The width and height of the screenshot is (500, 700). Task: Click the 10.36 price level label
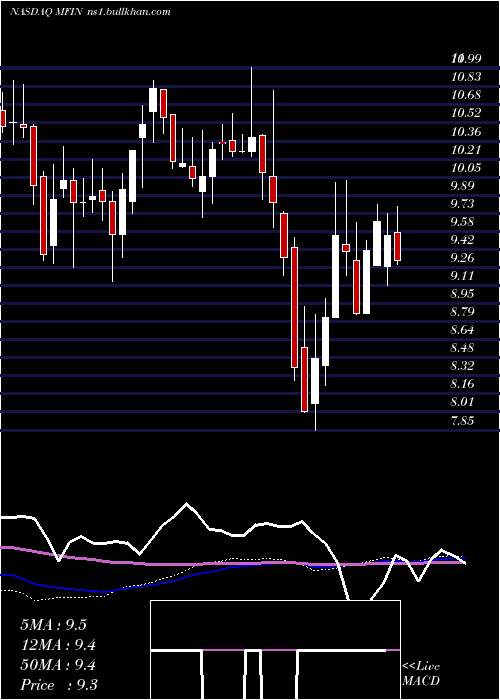tap(466, 131)
